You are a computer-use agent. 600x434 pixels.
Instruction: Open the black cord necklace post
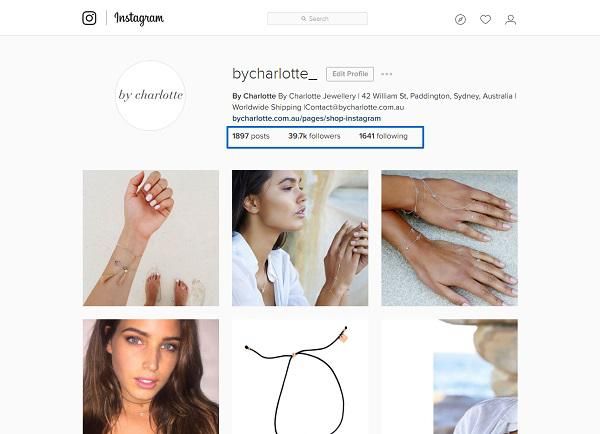click(300, 377)
